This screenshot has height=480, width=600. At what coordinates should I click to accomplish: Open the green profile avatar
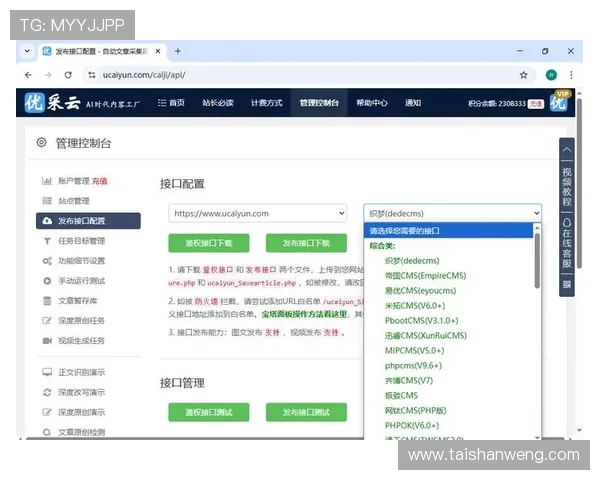click(x=551, y=75)
